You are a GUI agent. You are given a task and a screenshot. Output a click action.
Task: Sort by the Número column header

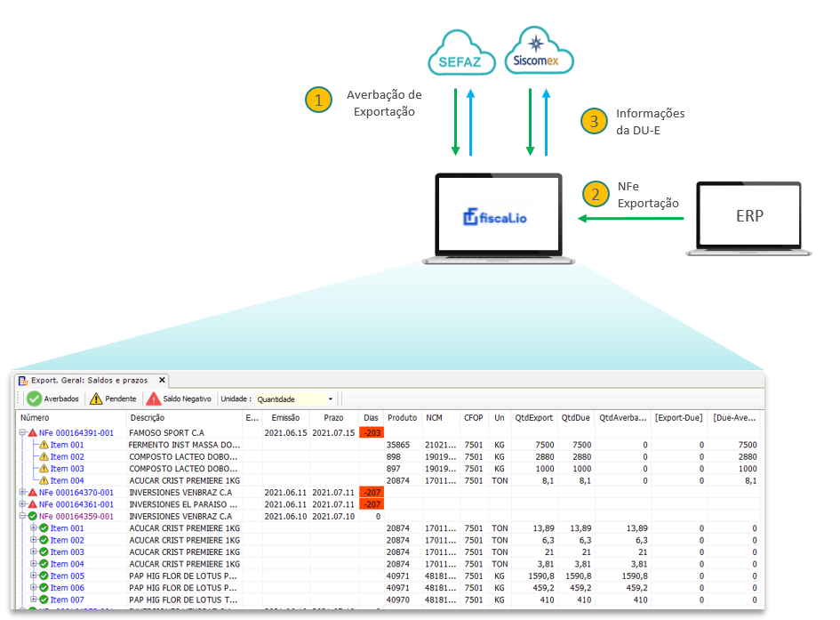click(x=71, y=417)
